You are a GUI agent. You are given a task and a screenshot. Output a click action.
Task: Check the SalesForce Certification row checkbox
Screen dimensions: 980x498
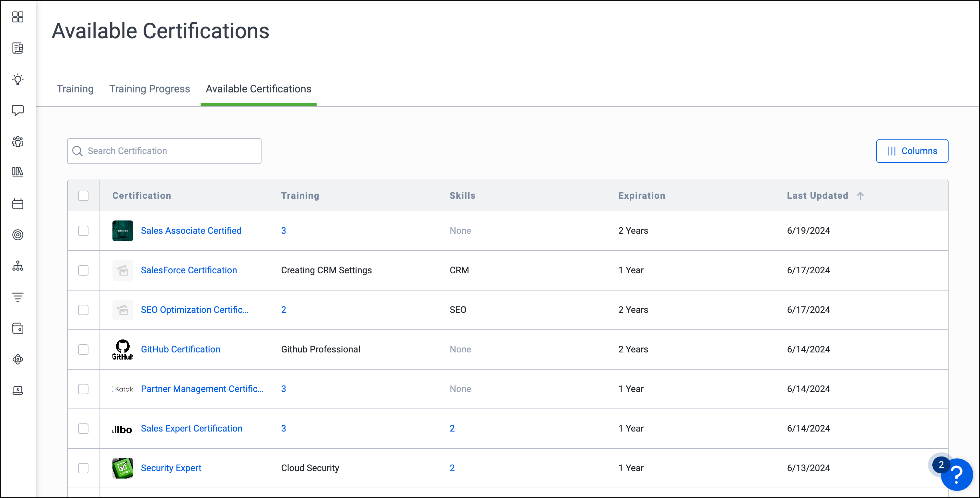click(83, 270)
